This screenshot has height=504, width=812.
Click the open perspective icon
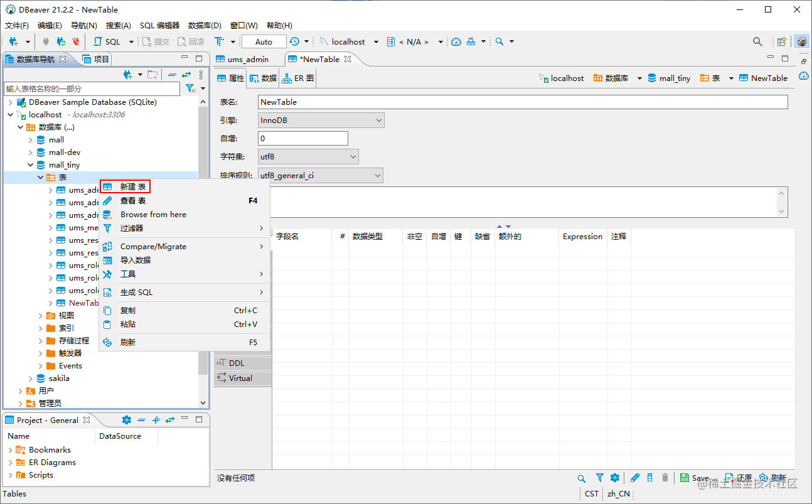[x=782, y=41]
